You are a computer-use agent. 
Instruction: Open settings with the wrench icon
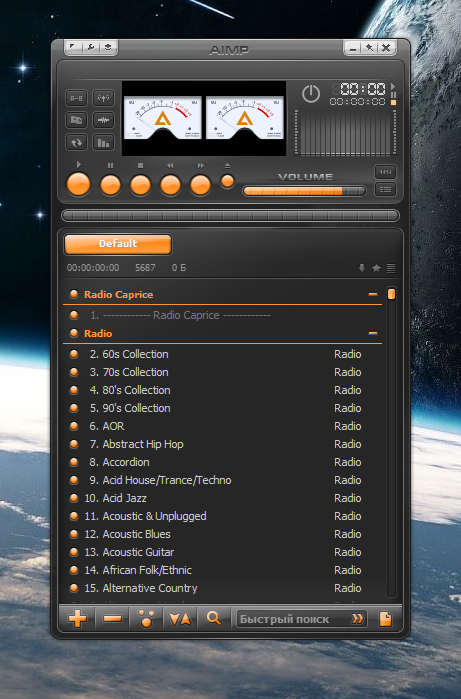(x=91, y=47)
